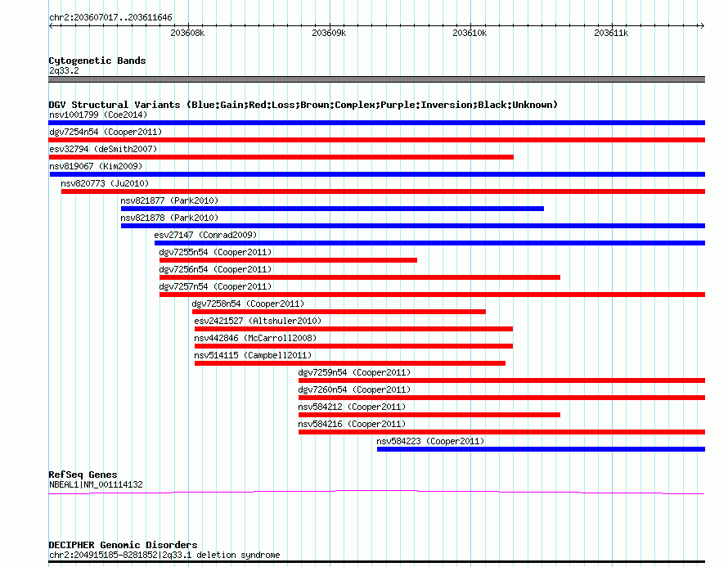Select the red bar under nsv442846
The height and width of the screenshot is (567, 728).
[354, 346]
